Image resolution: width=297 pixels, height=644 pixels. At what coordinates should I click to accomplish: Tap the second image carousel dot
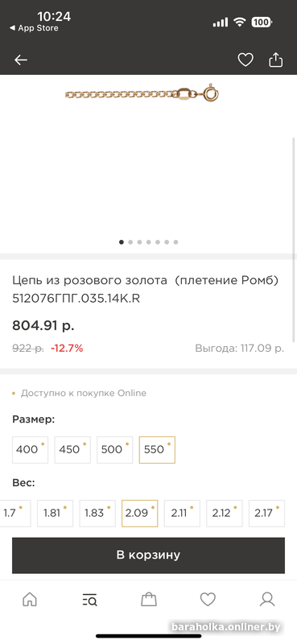coord(130,242)
